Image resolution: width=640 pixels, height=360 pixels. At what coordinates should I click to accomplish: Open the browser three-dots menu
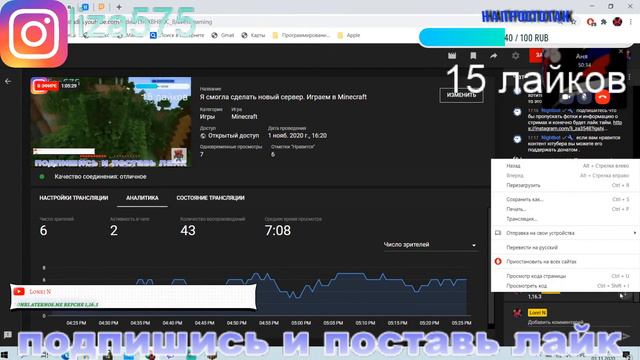point(631,22)
